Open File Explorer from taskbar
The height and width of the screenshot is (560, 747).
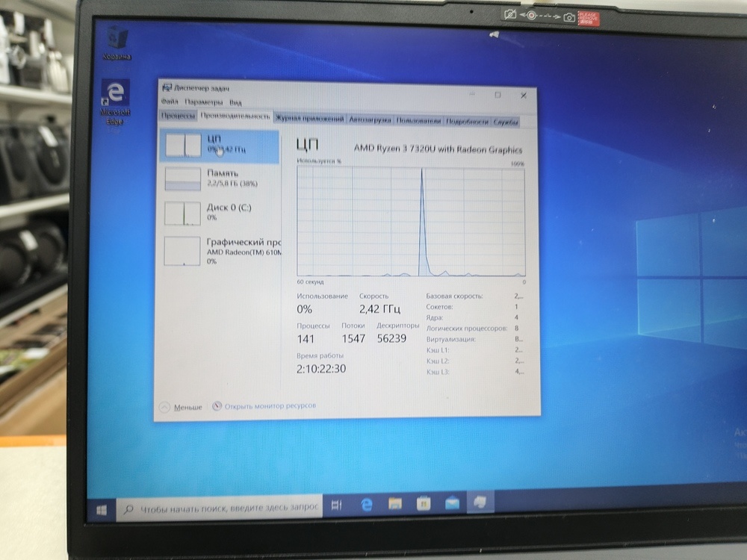click(395, 503)
